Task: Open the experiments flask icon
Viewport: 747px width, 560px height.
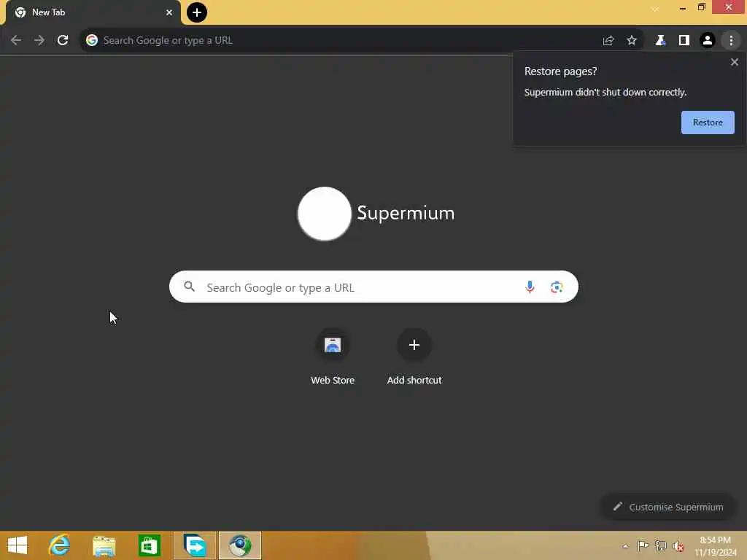Action: point(660,41)
